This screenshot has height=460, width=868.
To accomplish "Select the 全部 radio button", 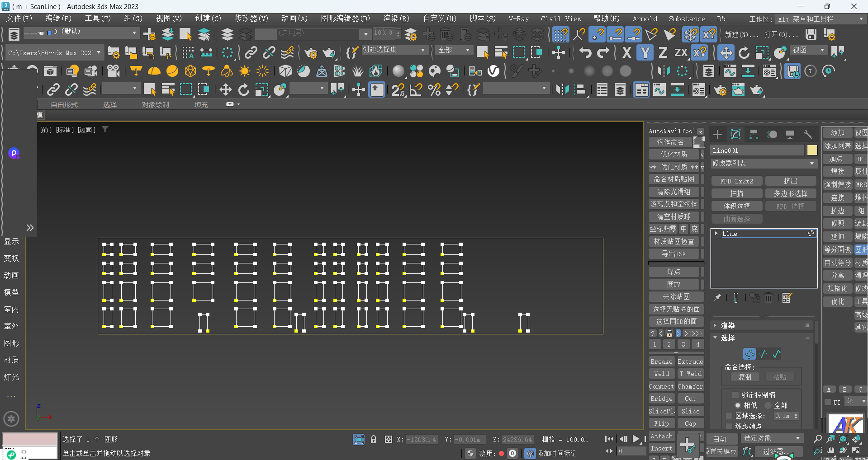I will point(768,405).
